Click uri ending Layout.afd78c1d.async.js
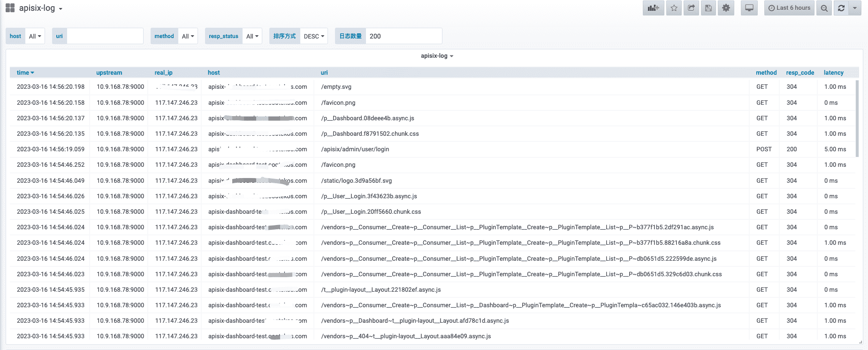The height and width of the screenshot is (350, 868). point(532,321)
